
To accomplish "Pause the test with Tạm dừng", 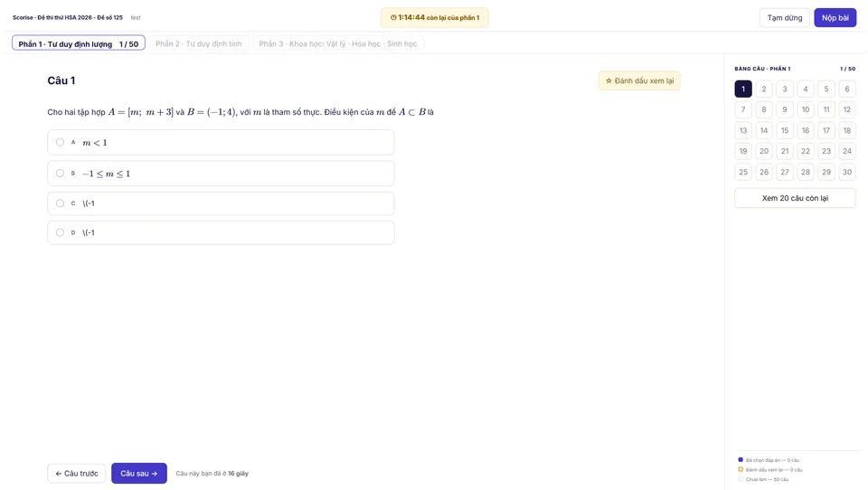I will click(x=785, y=18).
